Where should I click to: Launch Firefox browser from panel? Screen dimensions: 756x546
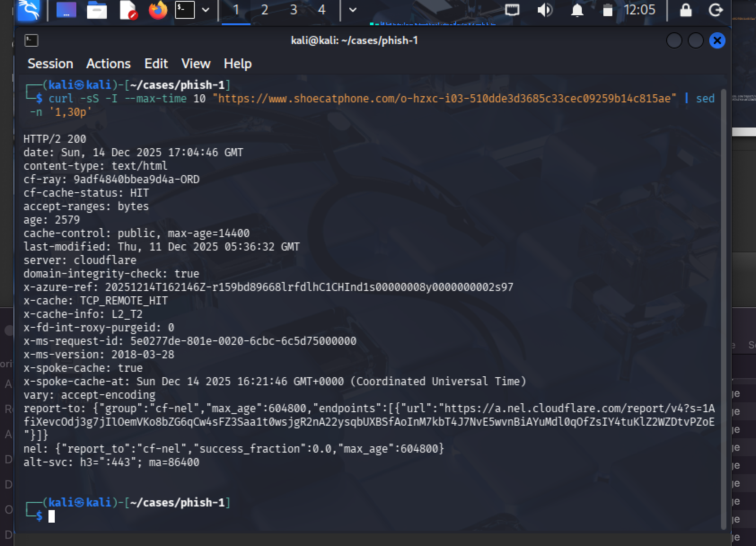point(158,10)
